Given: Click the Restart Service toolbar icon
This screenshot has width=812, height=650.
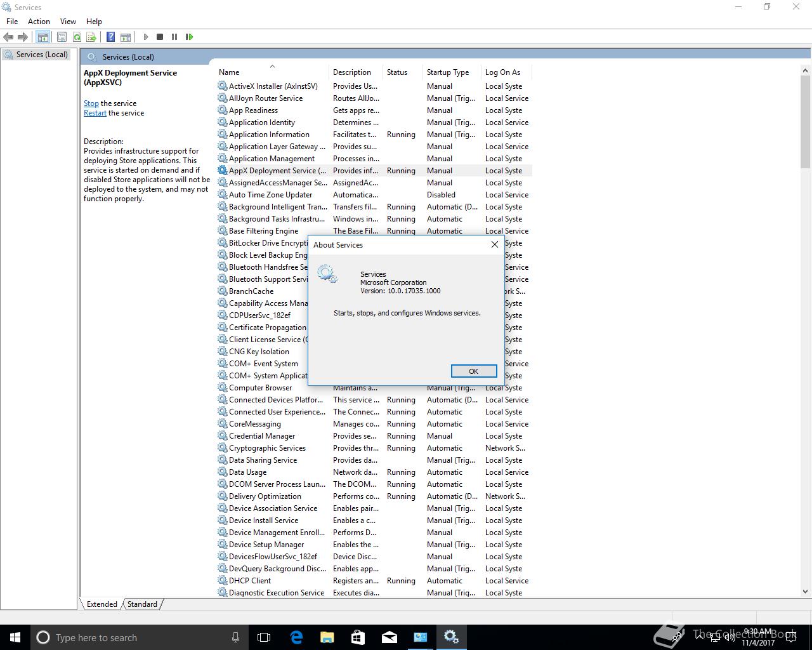Looking at the screenshot, I should point(189,37).
